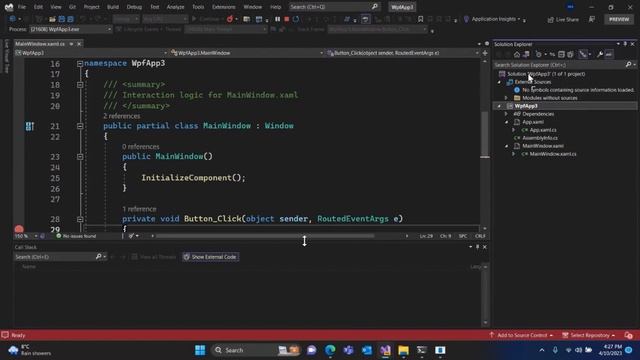Click the Open File folder icon

[52, 19]
